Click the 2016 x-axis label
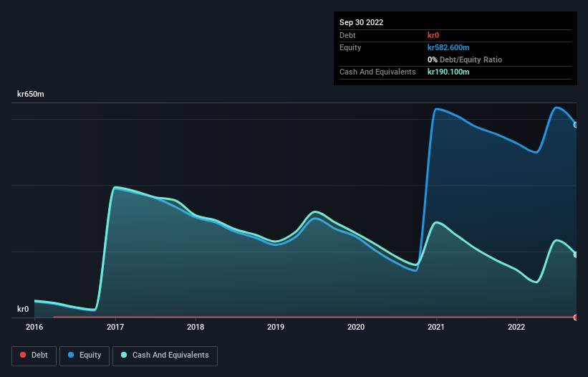The height and width of the screenshot is (377, 588). [x=34, y=327]
